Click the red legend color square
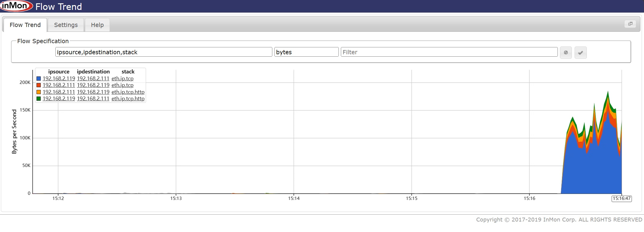 coord(39,85)
